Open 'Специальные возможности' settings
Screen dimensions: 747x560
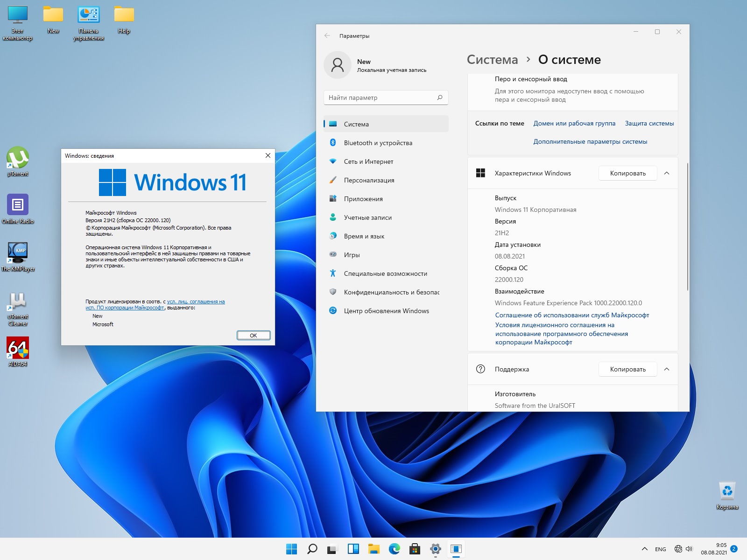tap(386, 273)
